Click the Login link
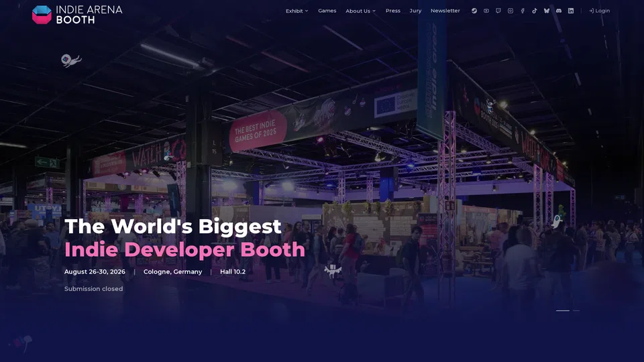 point(600,11)
